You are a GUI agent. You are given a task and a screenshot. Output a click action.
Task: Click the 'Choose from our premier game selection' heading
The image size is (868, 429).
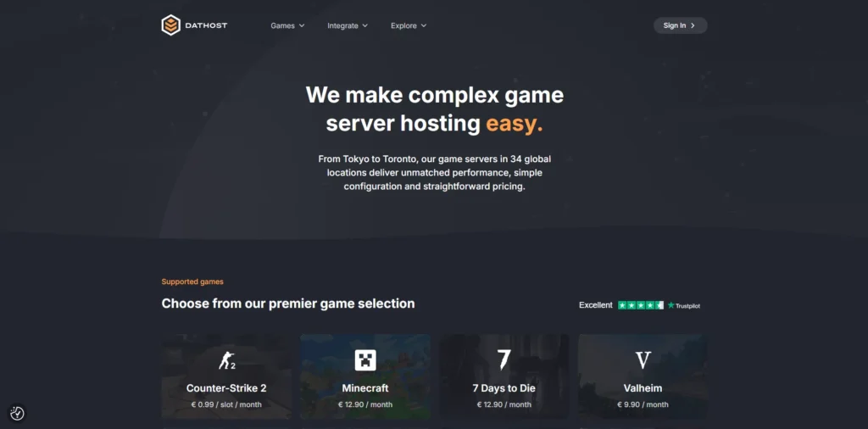point(288,304)
